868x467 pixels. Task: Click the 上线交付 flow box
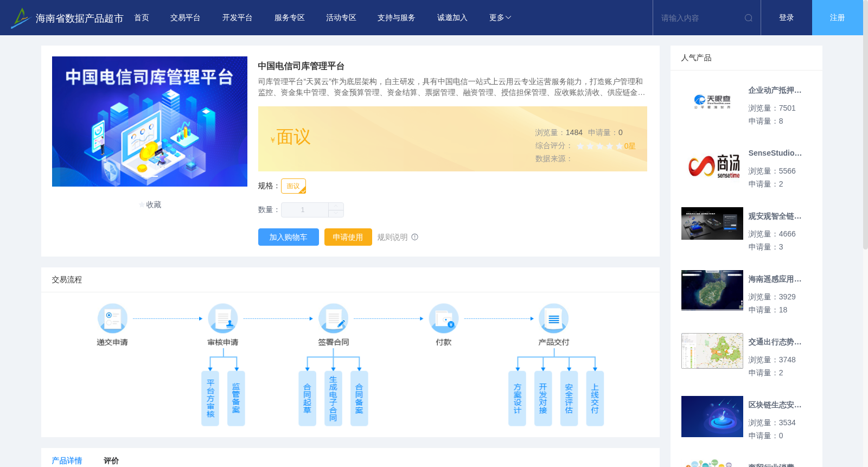[x=595, y=399]
